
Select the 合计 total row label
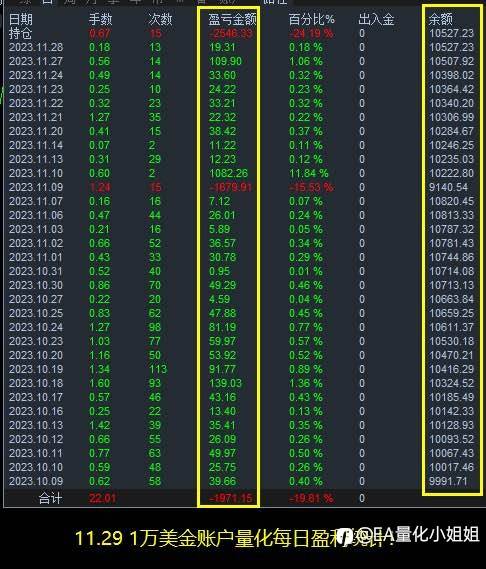(50, 498)
